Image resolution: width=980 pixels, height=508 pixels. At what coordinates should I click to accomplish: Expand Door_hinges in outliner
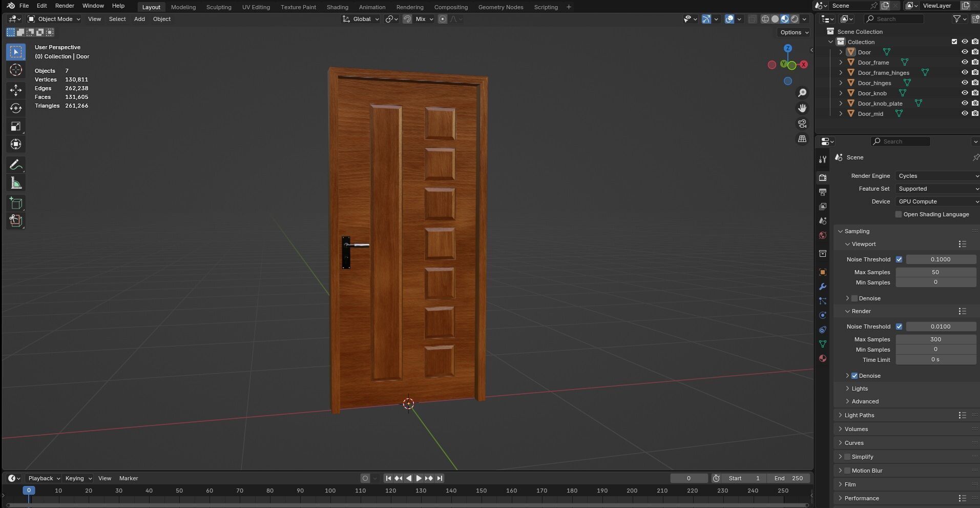pyautogui.click(x=841, y=83)
